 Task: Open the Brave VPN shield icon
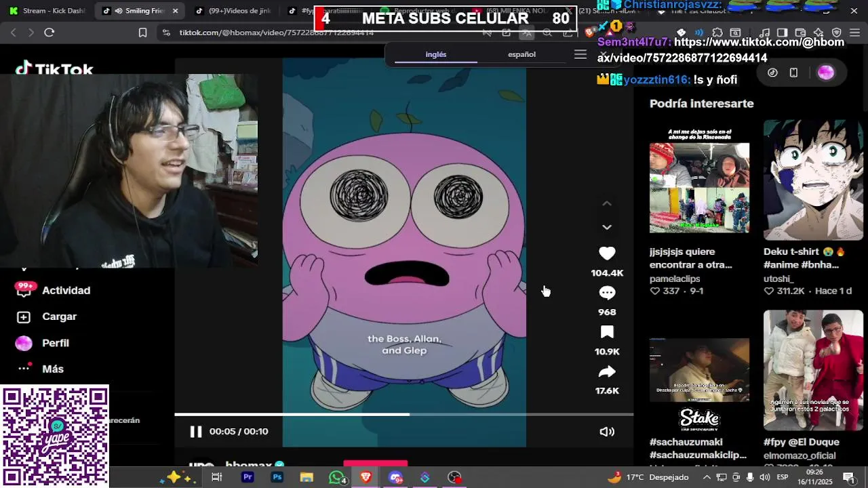(x=837, y=33)
